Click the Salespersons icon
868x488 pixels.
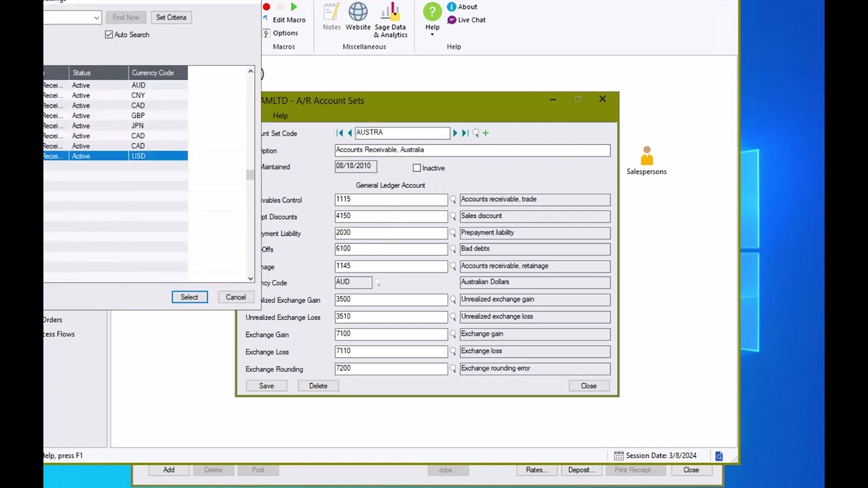(x=646, y=161)
